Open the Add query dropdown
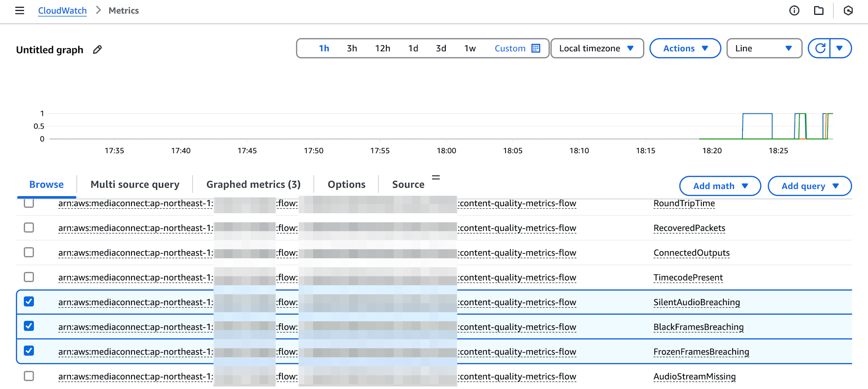Image resolution: width=868 pixels, height=389 pixels. 809,186
